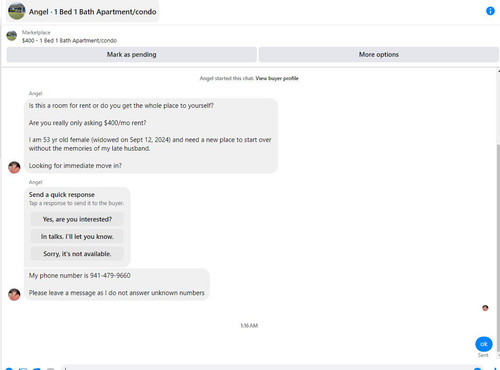Screen dimensions: 500x370
Task: Click Angel's listing avatar in the chat header
Action: click(x=16, y=11)
